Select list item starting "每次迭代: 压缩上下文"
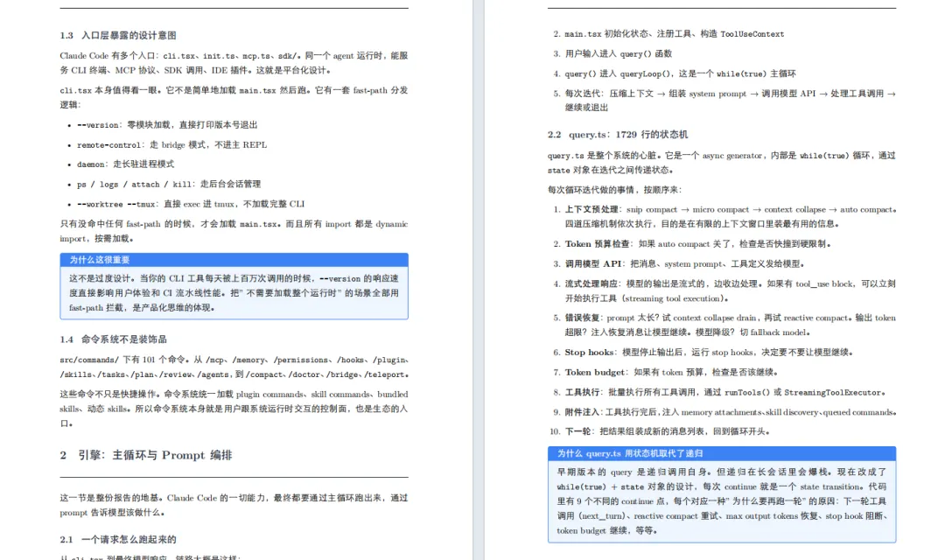 [724, 101]
